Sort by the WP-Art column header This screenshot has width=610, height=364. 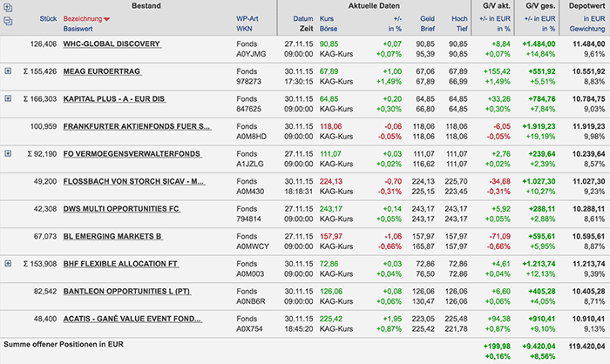click(x=248, y=18)
